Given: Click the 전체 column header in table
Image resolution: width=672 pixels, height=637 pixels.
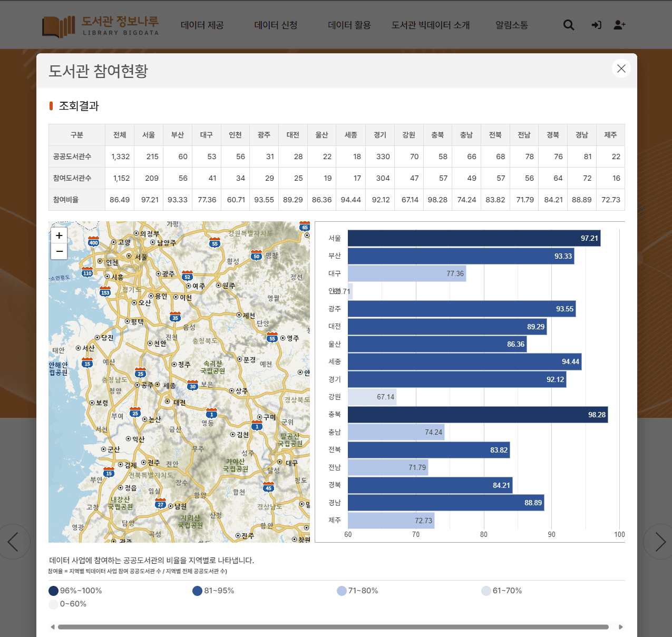Looking at the screenshot, I should pos(120,135).
